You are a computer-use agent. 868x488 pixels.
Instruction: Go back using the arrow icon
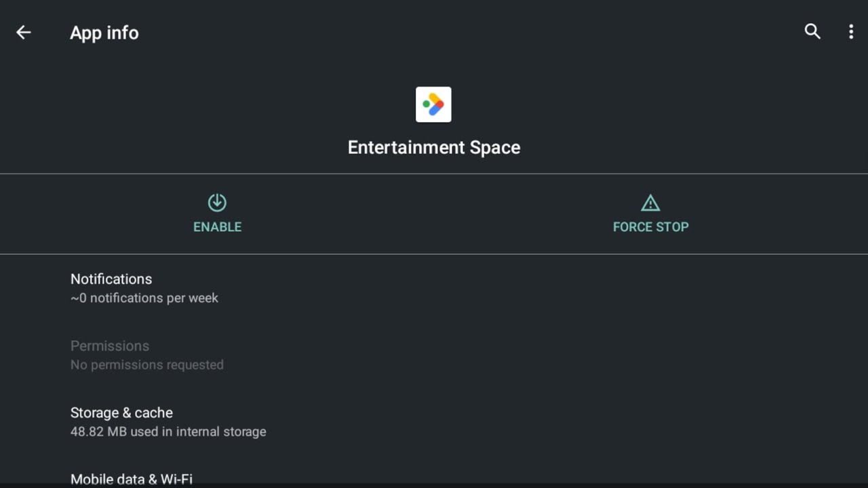24,33
